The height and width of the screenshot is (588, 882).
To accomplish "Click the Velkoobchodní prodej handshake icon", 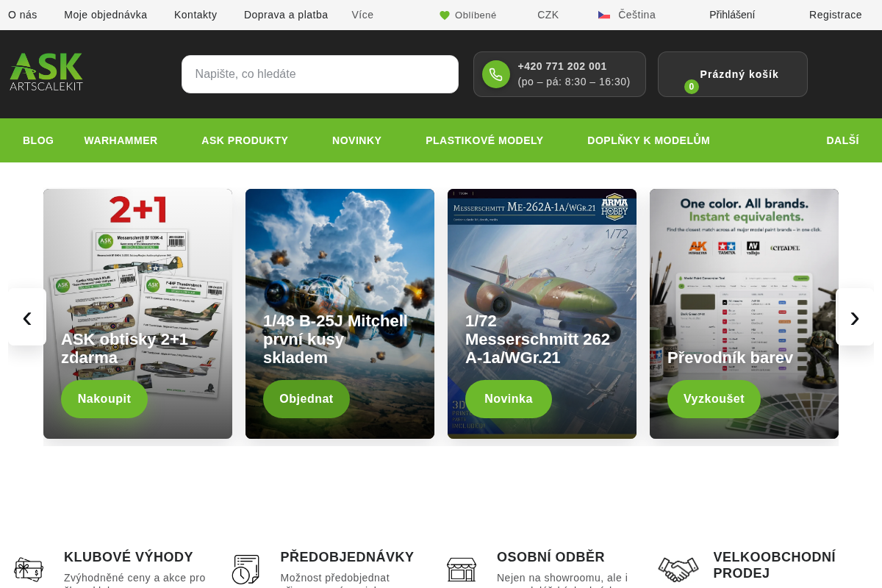I will pyautogui.click(x=678, y=570).
